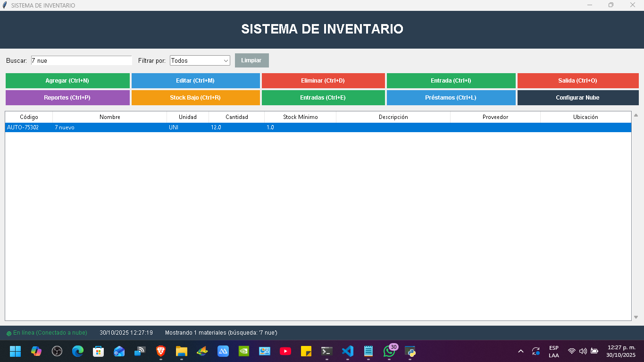Open Microsoft Edge from the taskbar
Screen dimensions: 644x362
click(78, 351)
